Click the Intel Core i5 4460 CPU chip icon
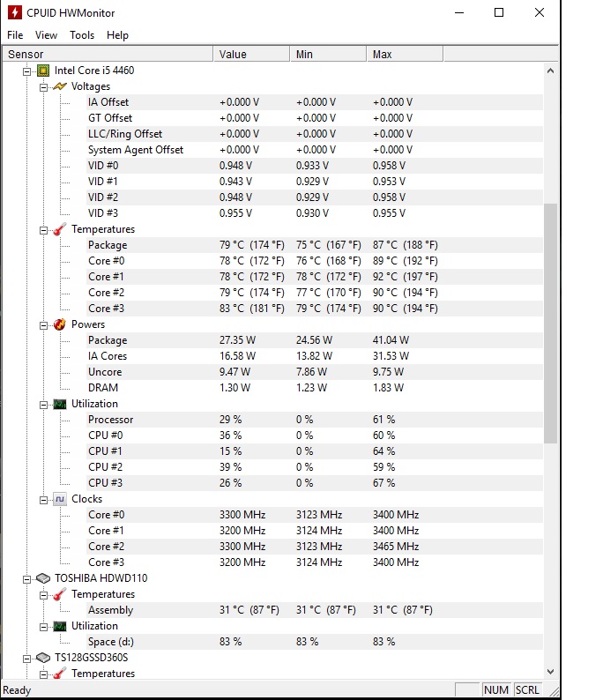 [43, 71]
